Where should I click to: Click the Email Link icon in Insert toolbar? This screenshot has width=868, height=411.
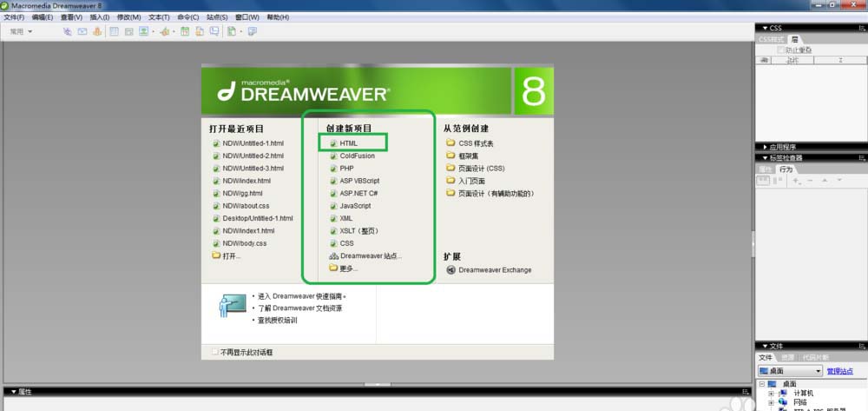[x=82, y=31]
